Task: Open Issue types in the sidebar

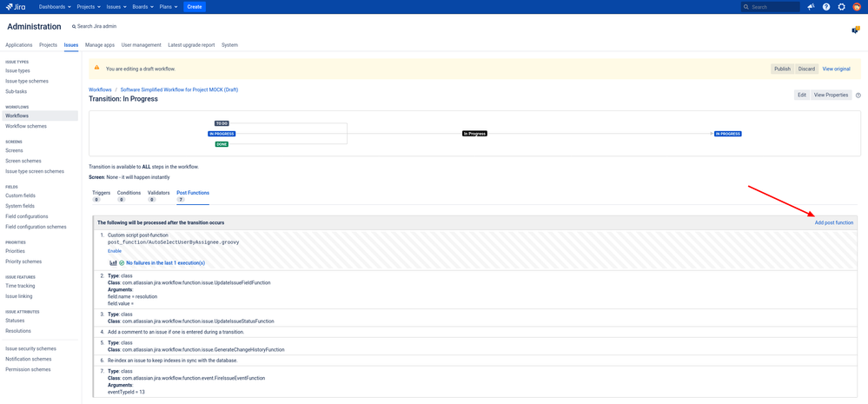Action: pos(17,71)
